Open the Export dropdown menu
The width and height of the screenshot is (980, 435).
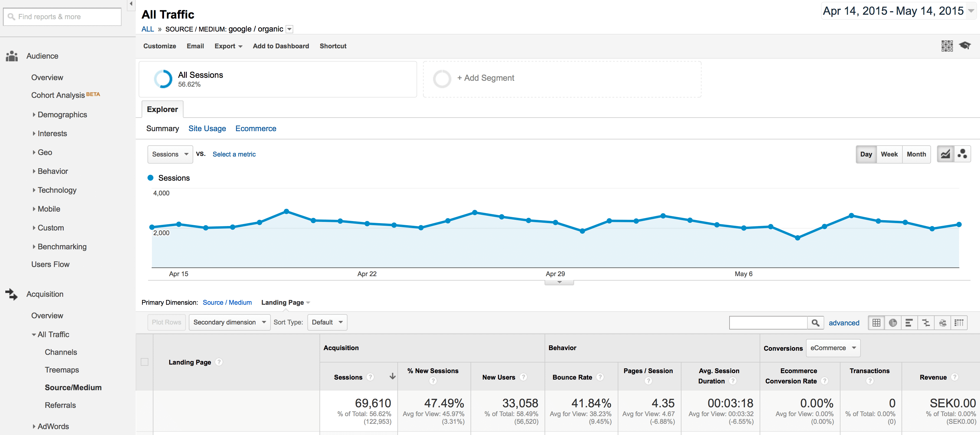click(228, 46)
